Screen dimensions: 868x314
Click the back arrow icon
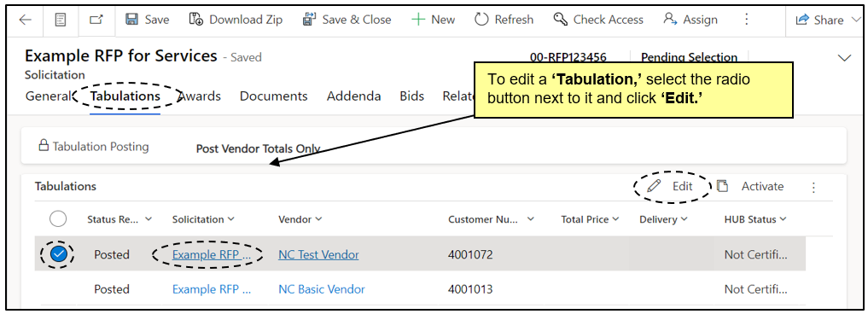tap(26, 20)
